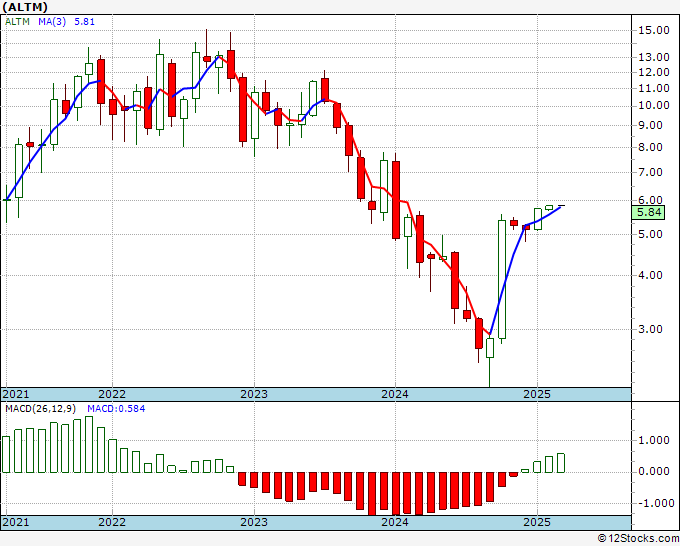Click the 11.00 price axis label
This screenshot has width=680, height=546.
pyautogui.click(x=654, y=88)
